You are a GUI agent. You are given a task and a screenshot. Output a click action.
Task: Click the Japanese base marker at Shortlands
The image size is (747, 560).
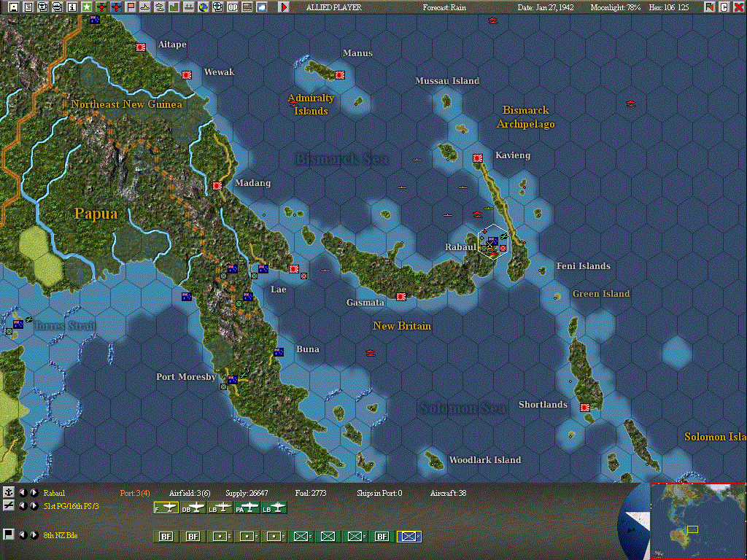[x=585, y=408]
